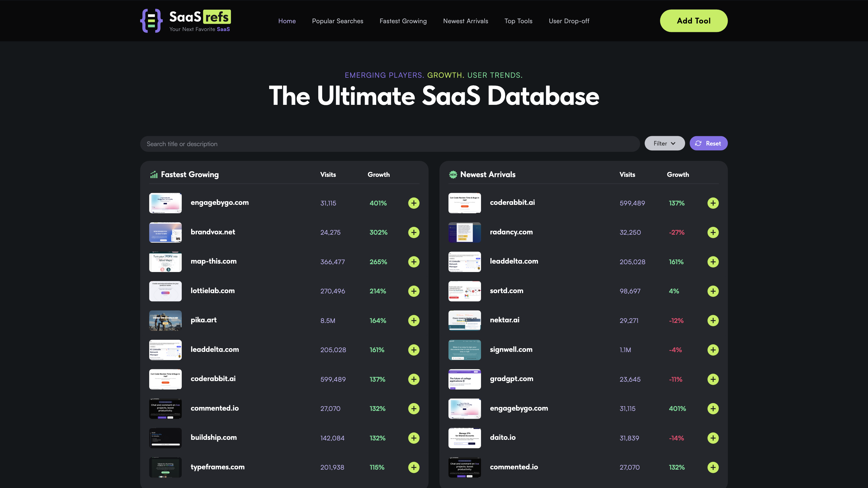Expand pika.art row with plus icon
Image resolution: width=868 pixels, height=488 pixels.
click(414, 320)
